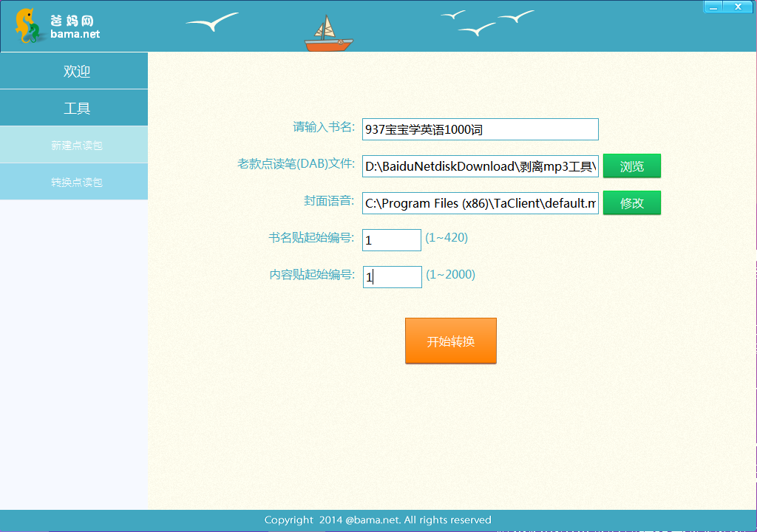The image size is (757, 532).
Task: Click the 浏览 browse button
Action: 632,166
